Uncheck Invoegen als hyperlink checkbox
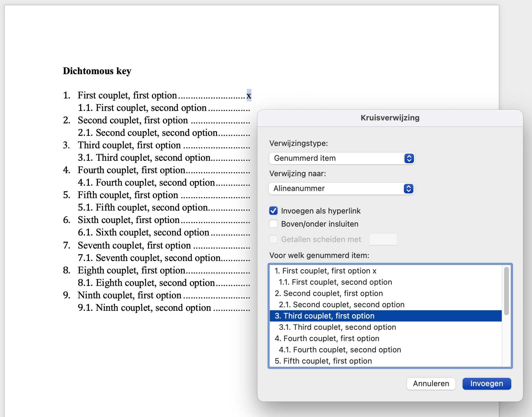 [273, 211]
